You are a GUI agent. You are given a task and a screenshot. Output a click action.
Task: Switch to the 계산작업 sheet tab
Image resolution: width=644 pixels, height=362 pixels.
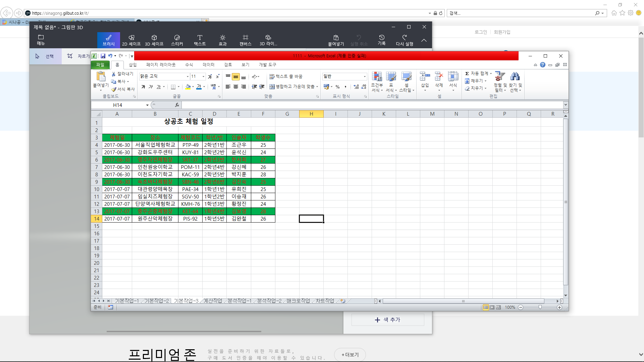click(213, 301)
